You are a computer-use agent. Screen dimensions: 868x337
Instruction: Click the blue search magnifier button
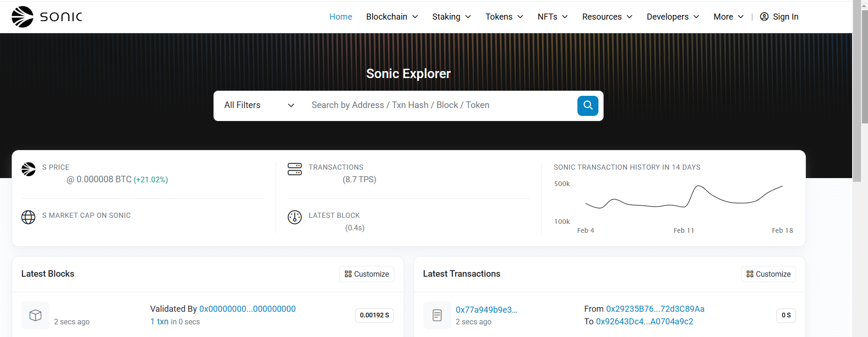click(588, 106)
